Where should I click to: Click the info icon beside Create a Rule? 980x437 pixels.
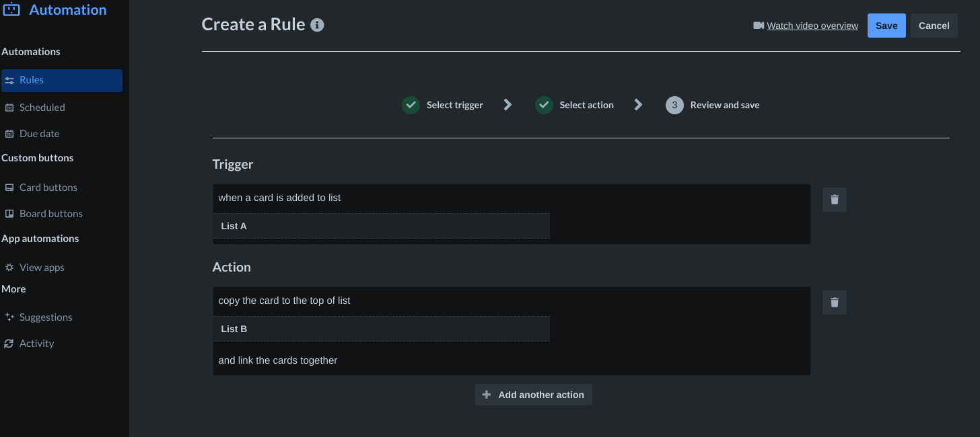click(x=317, y=25)
